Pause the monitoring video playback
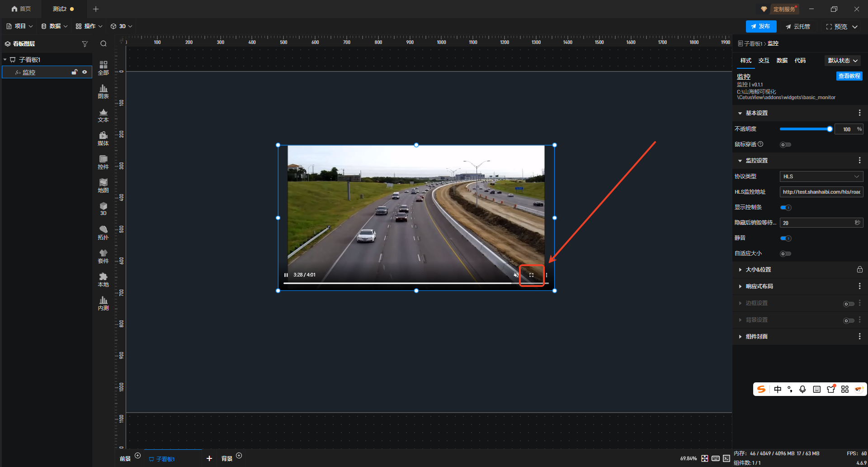Image resolution: width=868 pixels, height=467 pixels. (x=286, y=275)
